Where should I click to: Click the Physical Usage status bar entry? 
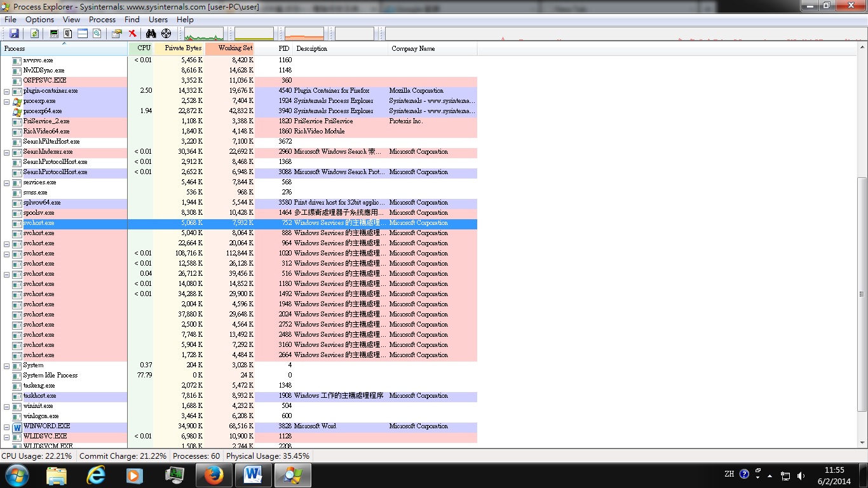pyautogui.click(x=268, y=456)
